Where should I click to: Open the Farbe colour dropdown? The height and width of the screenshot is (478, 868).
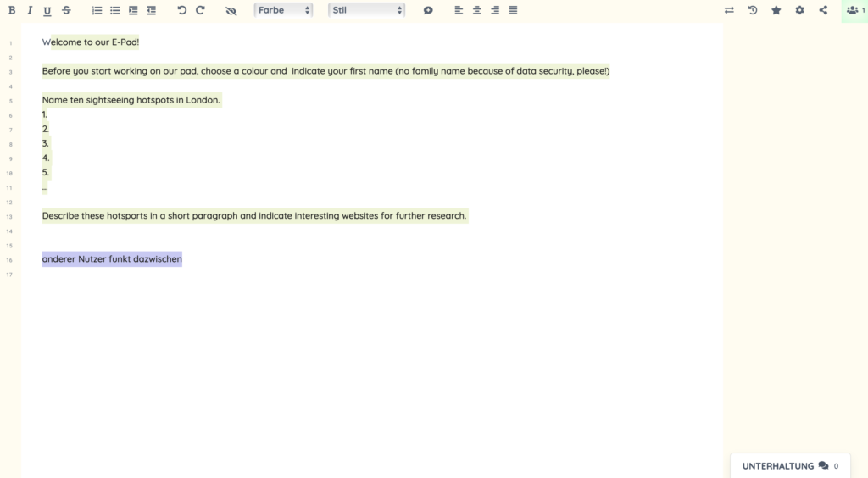pyautogui.click(x=283, y=10)
